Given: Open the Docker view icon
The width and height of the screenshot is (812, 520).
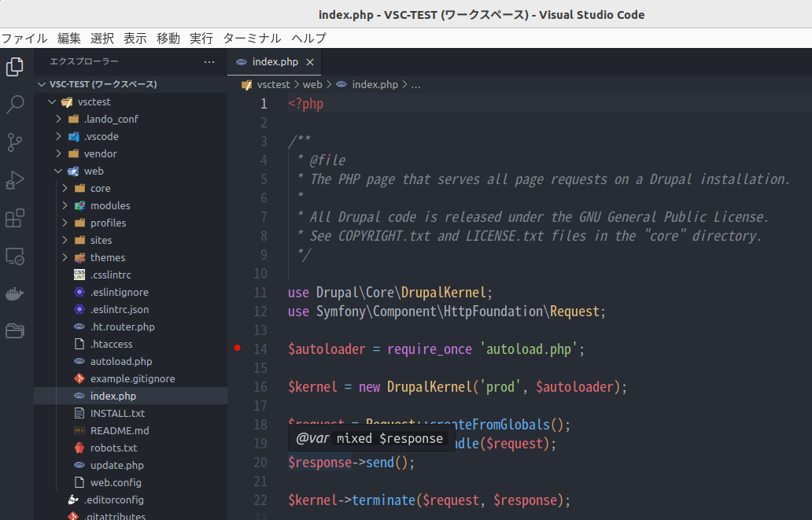Looking at the screenshot, I should click(x=14, y=293).
